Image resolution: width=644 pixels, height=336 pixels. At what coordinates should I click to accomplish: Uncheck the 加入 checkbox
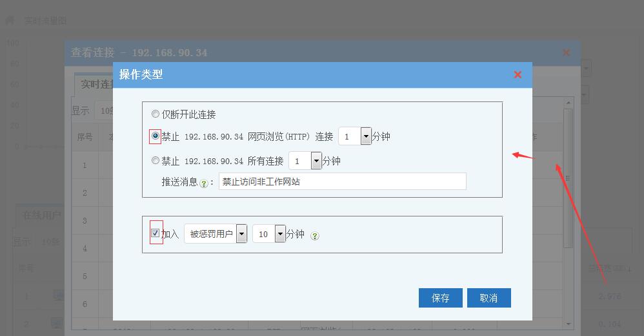[156, 233]
